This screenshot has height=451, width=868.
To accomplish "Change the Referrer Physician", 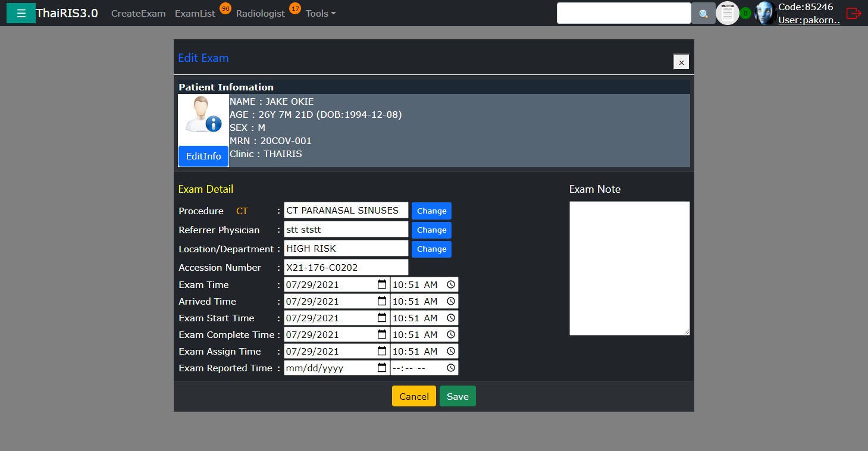I will click(x=431, y=230).
